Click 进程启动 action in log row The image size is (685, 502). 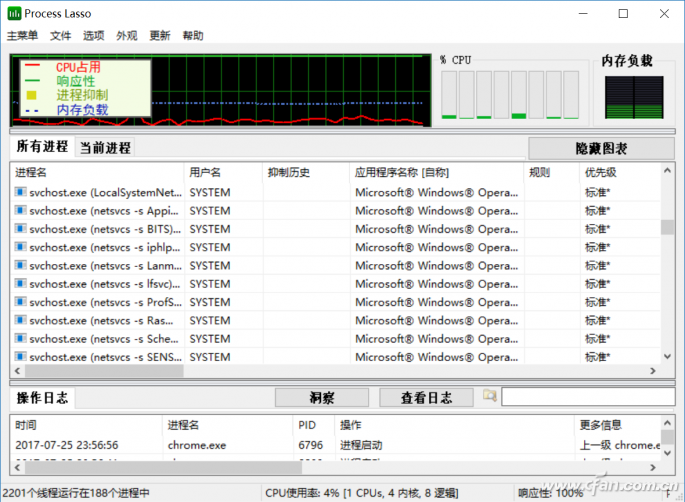click(x=361, y=445)
